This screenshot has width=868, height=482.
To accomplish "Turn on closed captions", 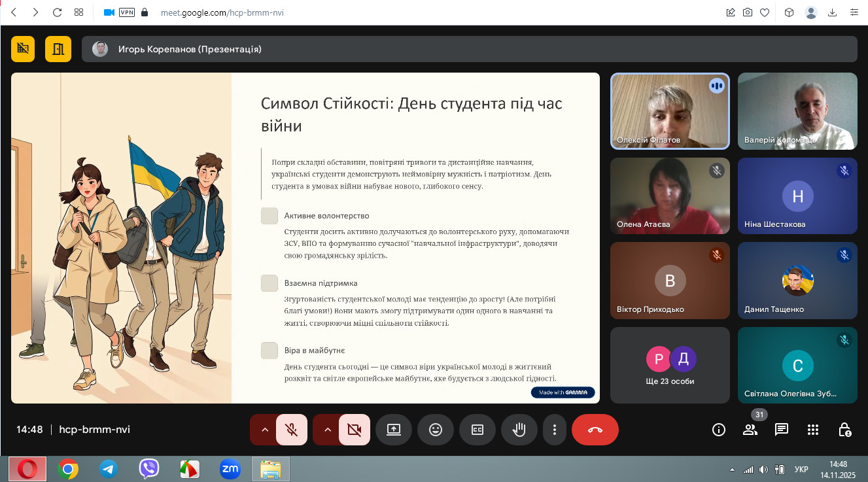I will point(477,430).
